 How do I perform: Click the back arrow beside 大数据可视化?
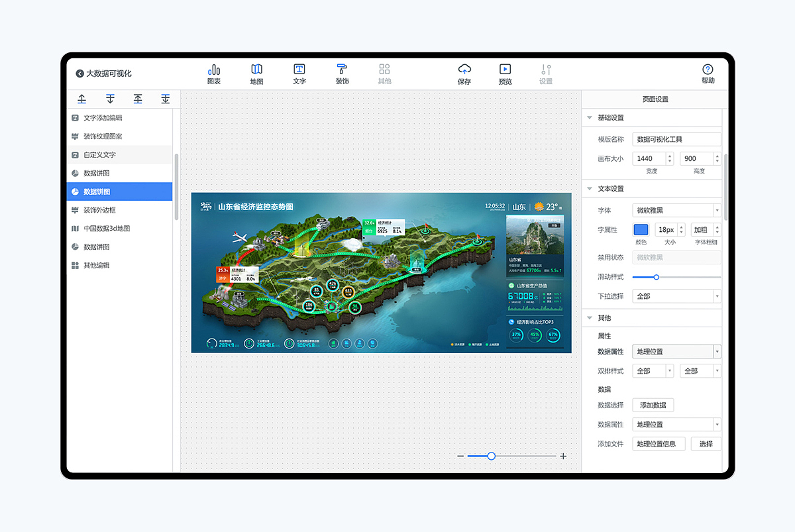click(x=80, y=74)
